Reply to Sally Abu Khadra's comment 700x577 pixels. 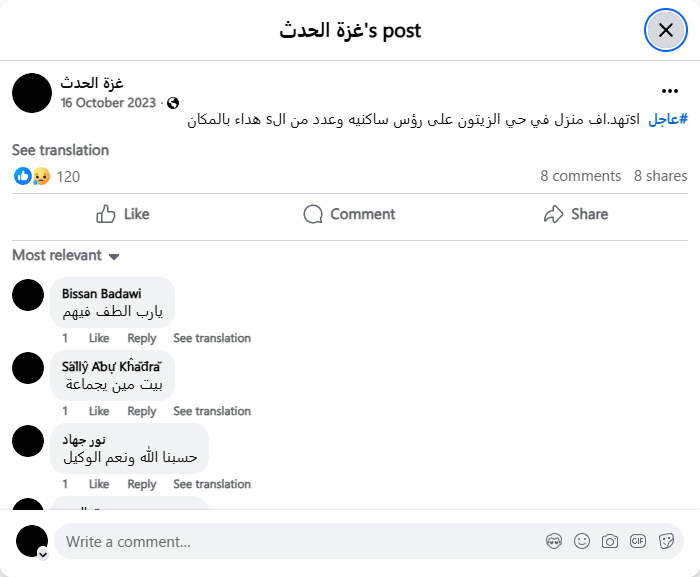(142, 411)
